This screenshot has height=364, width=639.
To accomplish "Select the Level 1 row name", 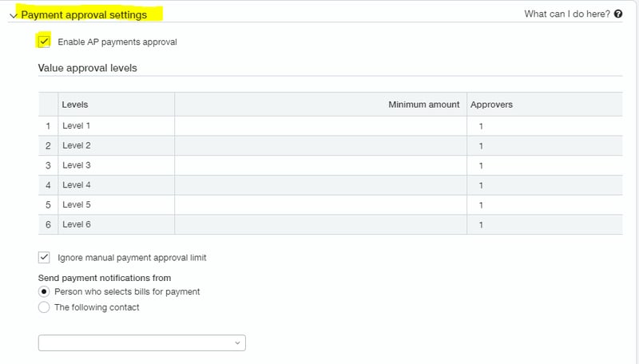I will click(x=77, y=126).
